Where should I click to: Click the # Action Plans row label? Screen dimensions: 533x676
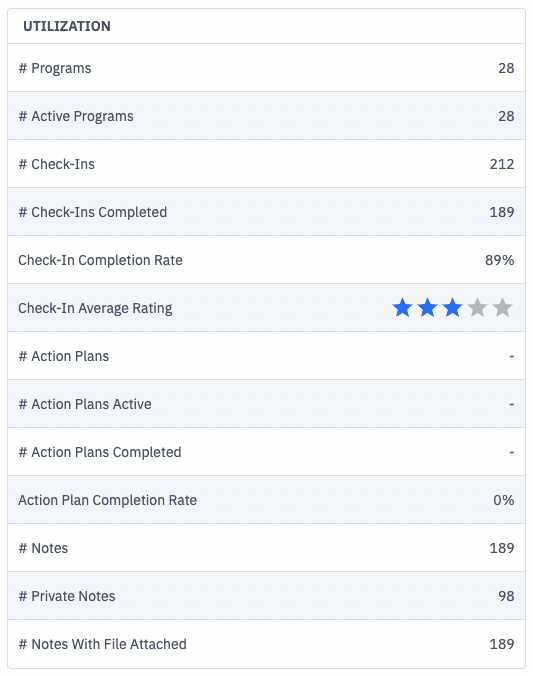point(63,356)
